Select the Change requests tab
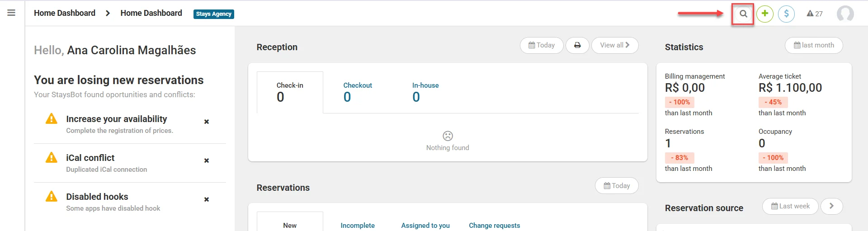The height and width of the screenshot is (231, 868). tap(494, 225)
